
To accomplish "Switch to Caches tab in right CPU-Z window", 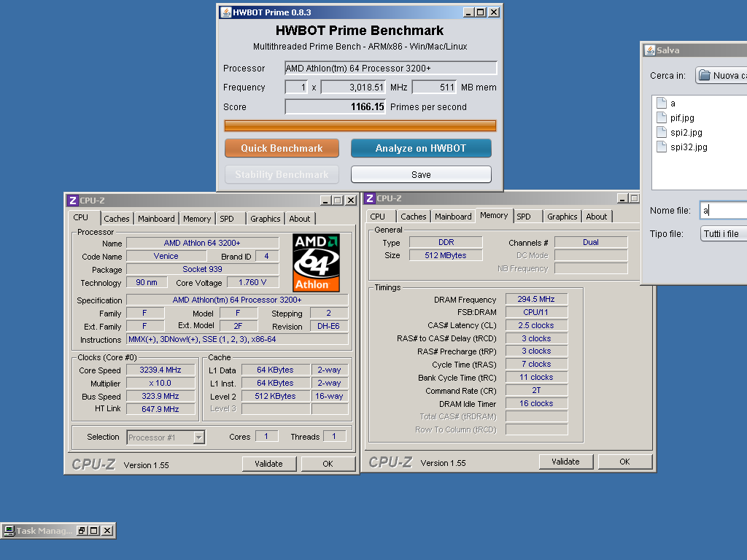I will 414,217.
